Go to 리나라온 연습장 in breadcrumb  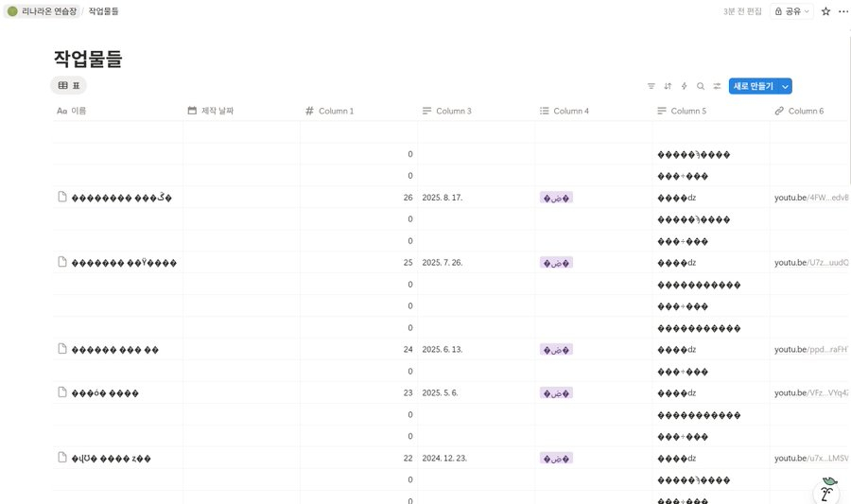(x=42, y=11)
